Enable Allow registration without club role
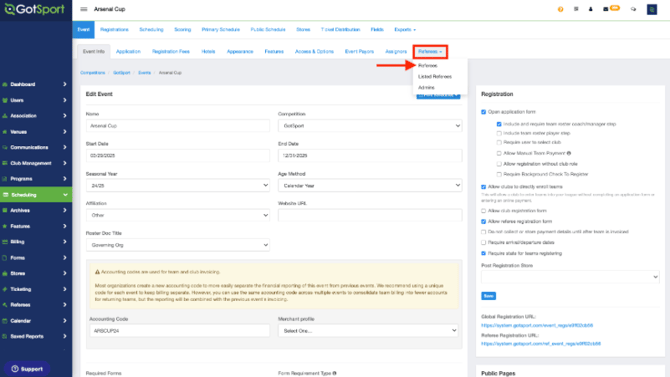This screenshot has height=377, width=670. (499, 164)
